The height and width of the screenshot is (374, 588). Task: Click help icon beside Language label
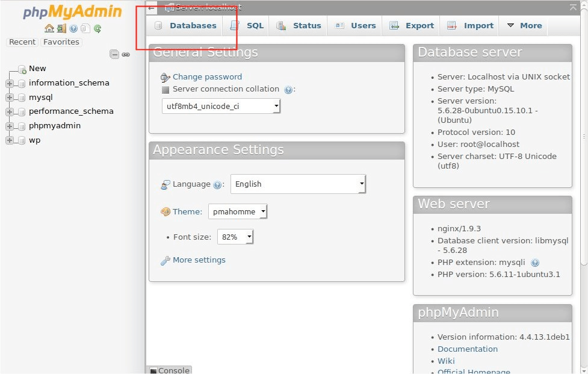(x=217, y=185)
